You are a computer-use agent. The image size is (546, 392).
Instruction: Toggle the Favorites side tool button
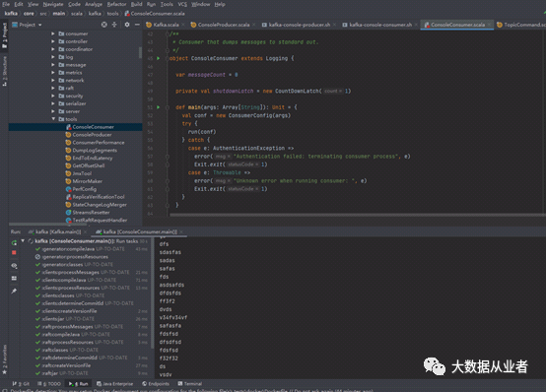(5, 359)
